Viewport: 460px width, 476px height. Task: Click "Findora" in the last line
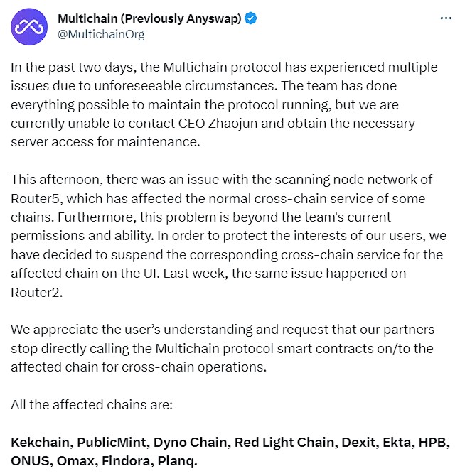(127, 461)
